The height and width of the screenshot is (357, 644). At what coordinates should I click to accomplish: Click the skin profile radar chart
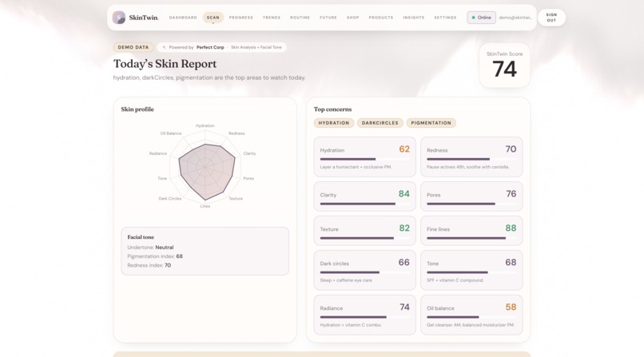(x=205, y=167)
